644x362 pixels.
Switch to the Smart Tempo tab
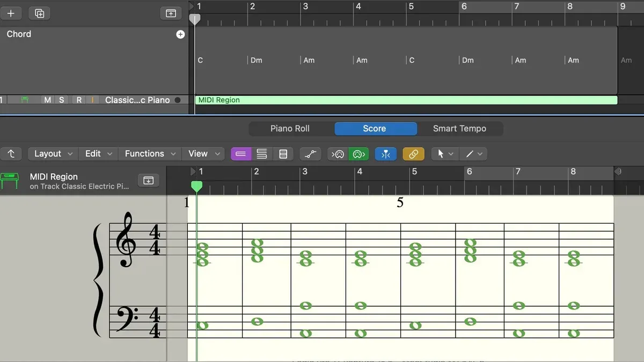[x=460, y=129]
